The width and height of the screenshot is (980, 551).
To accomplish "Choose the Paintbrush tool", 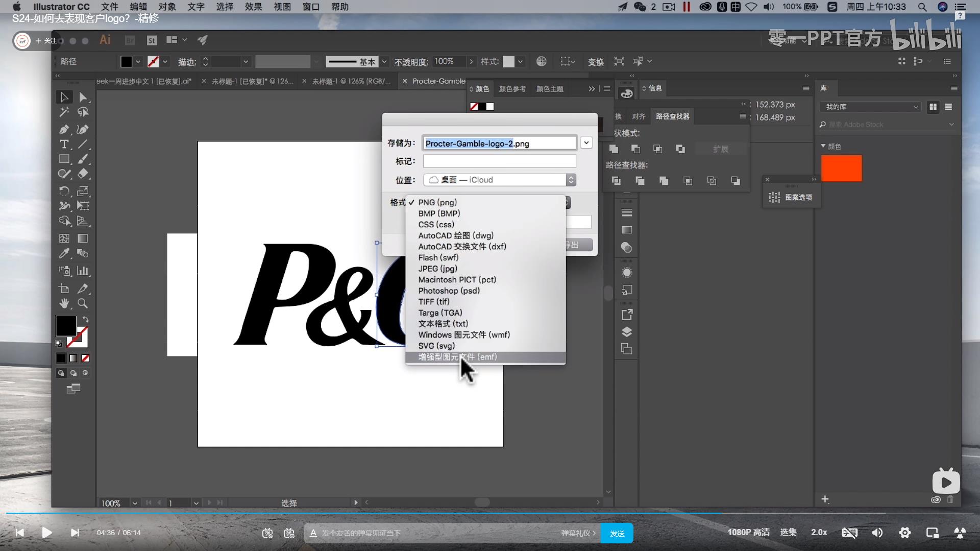I will pyautogui.click(x=83, y=159).
